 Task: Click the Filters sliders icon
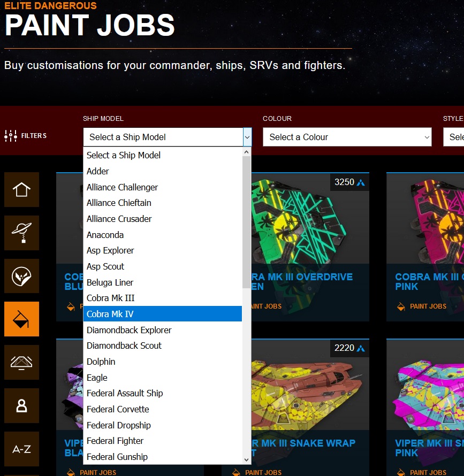coord(11,136)
